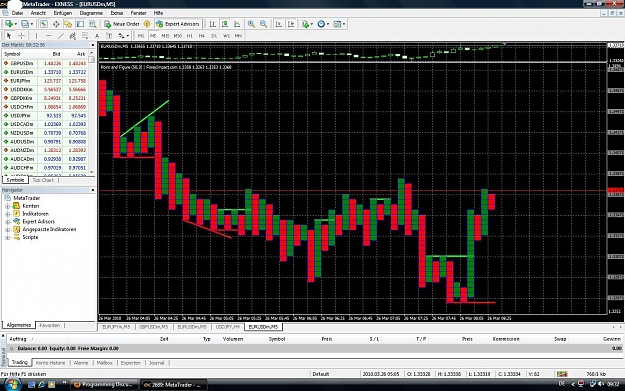The height and width of the screenshot is (391, 625).
Task: Select the AUDNZDm symbol row
Action: click(45, 150)
